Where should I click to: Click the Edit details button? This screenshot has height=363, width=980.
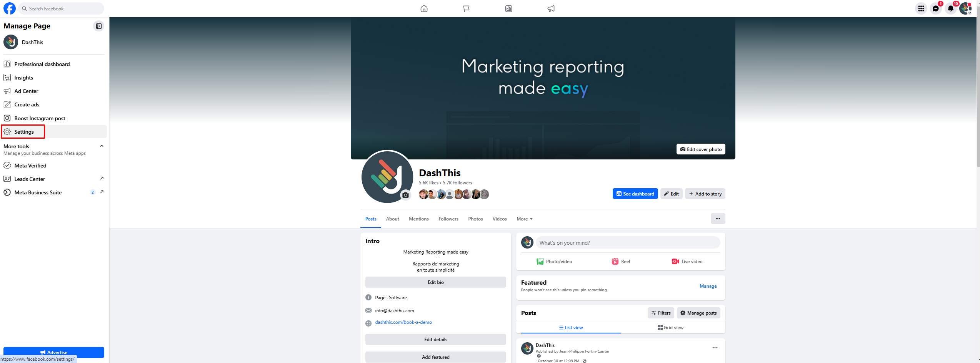tap(435, 339)
